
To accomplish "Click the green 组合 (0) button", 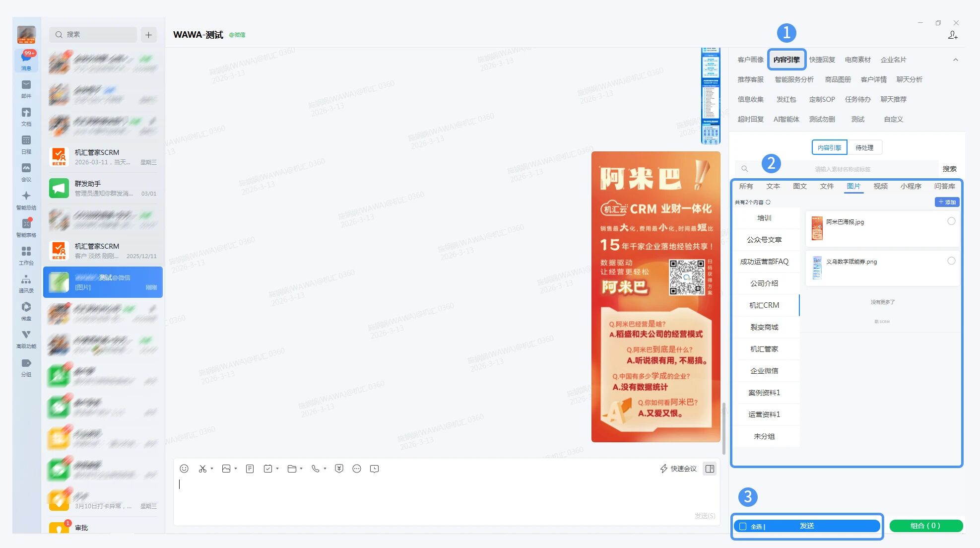I will click(x=925, y=526).
